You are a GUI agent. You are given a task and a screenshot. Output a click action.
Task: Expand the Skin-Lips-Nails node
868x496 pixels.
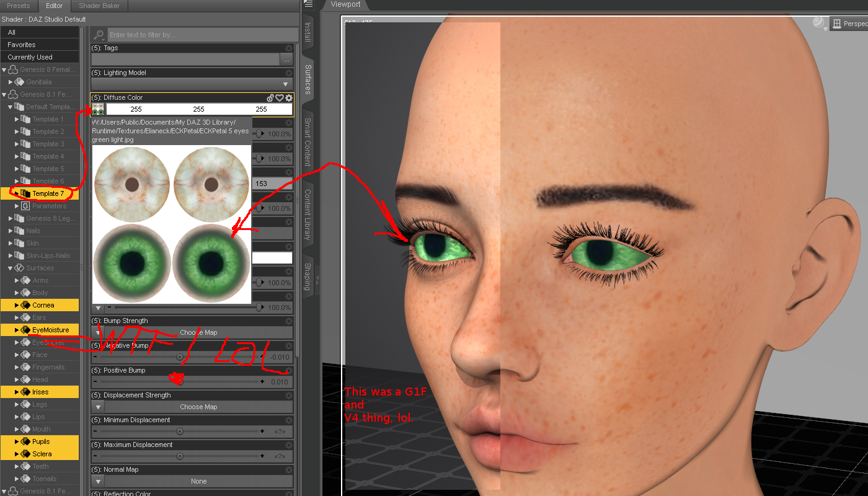tap(11, 255)
